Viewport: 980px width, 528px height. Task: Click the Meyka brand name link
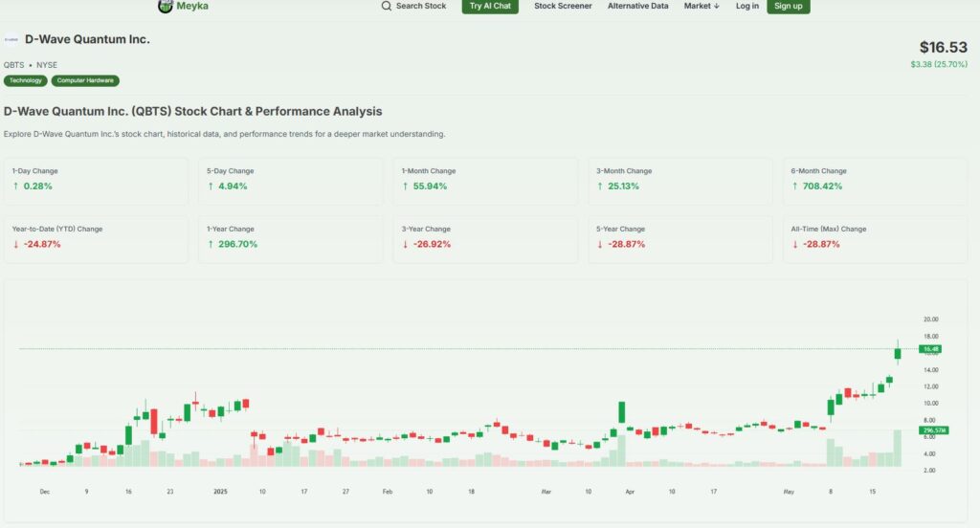pyautogui.click(x=192, y=7)
